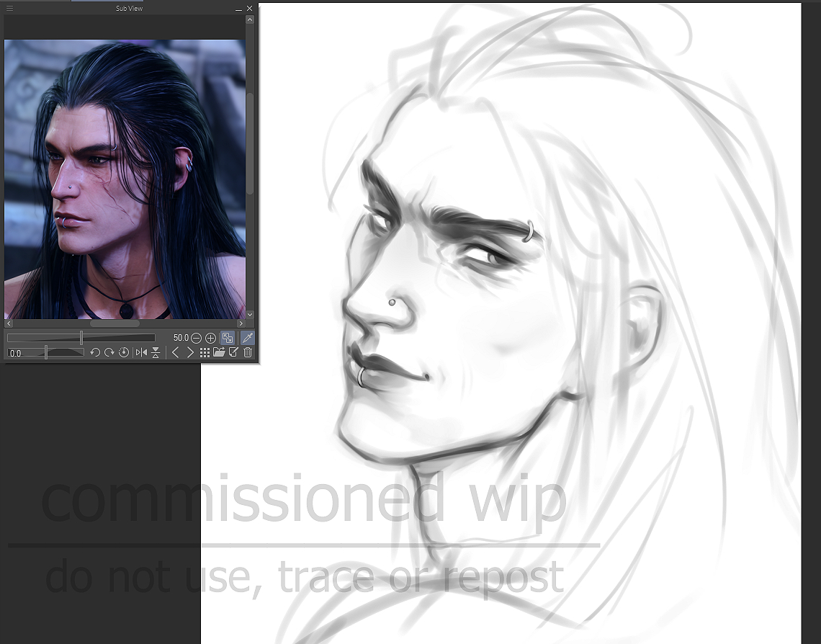Open the Sub View thumbnail grid list
The height and width of the screenshot is (644, 821).
205,352
